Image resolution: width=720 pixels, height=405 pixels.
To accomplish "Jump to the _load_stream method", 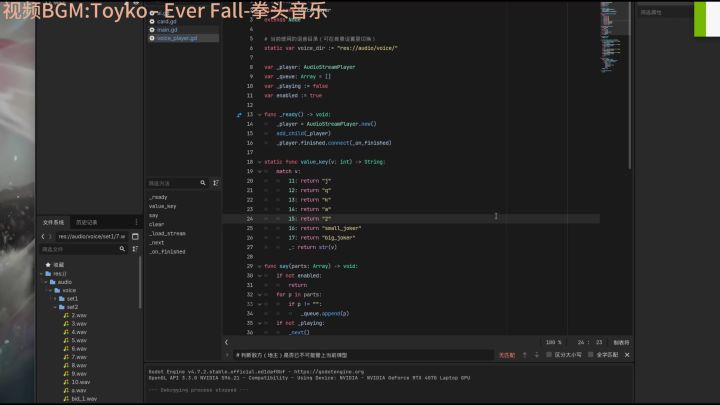I will coord(167,233).
